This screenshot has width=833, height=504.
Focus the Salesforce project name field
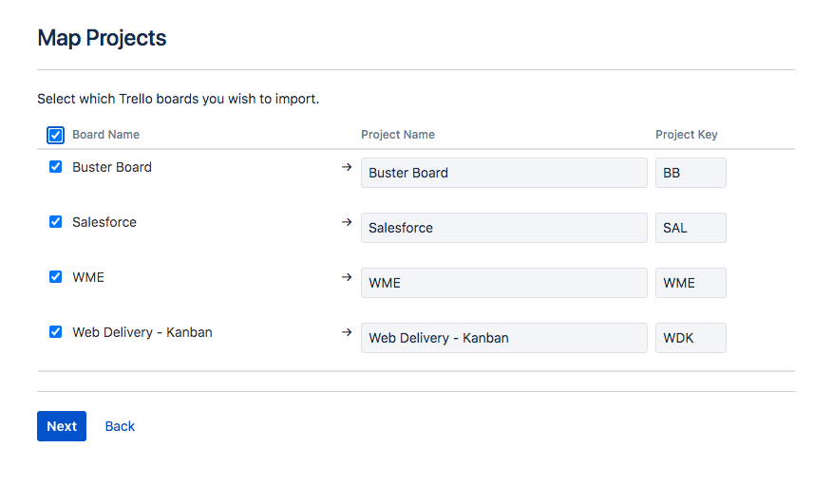point(503,228)
